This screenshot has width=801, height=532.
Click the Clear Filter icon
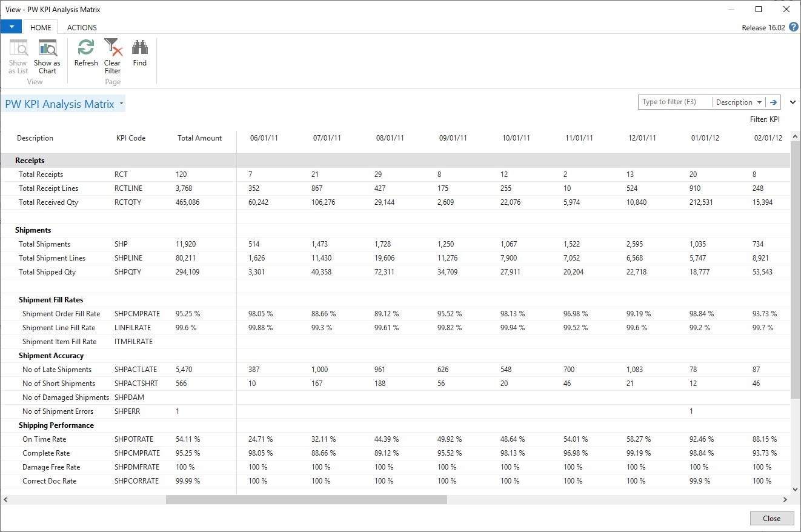[113, 48]
